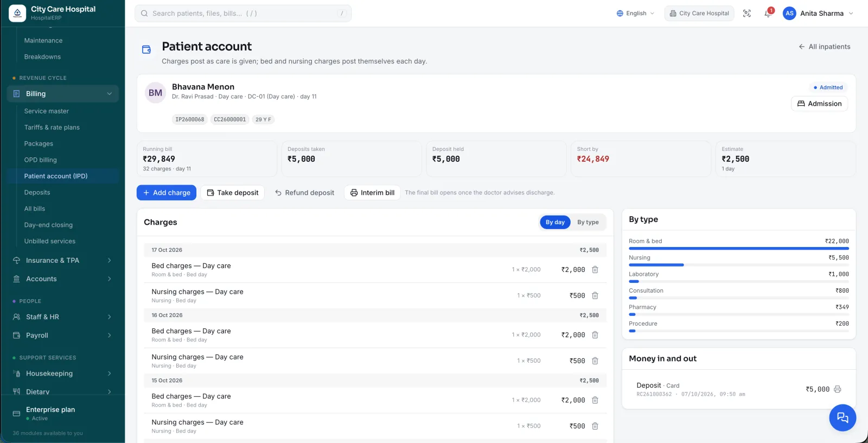The width and height of the screenshot is (868, 443).
Task: Open the scan icon in the top bar
Action: click(747, 14)
